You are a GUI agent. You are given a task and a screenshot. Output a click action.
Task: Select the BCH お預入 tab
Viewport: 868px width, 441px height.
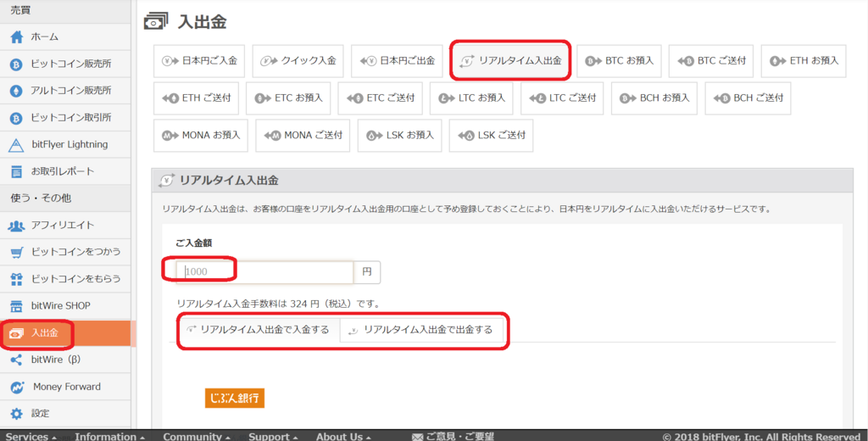[654, 98]
